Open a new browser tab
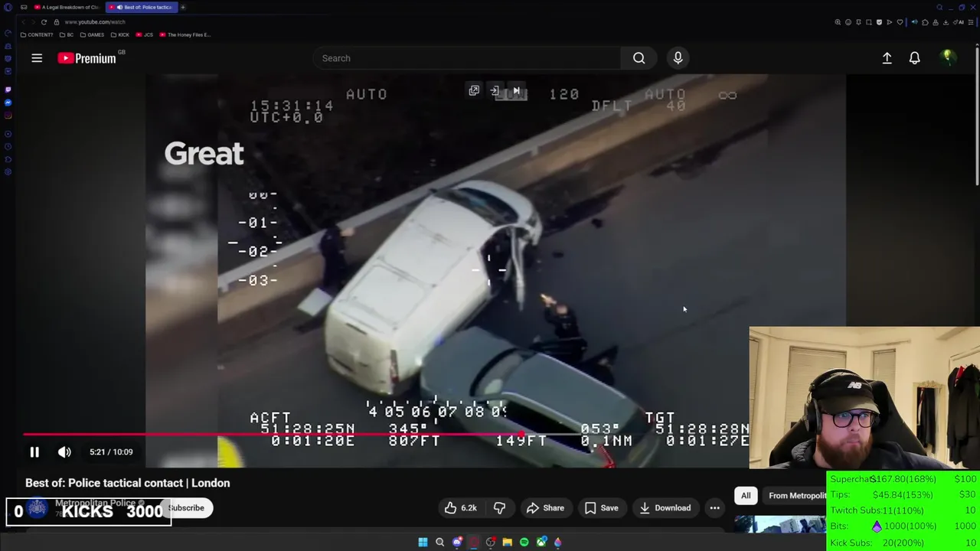This screenshot has width=980, height=551. coord(183,7)
